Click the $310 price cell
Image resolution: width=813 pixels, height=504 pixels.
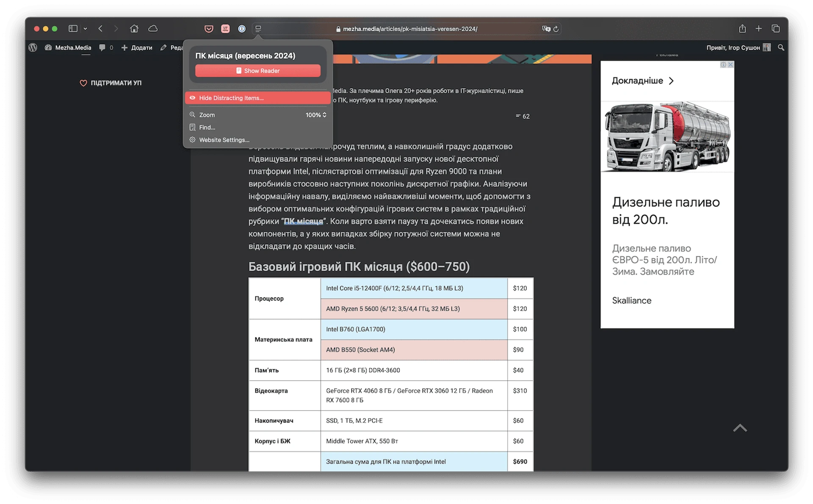[x=520, y=396]
